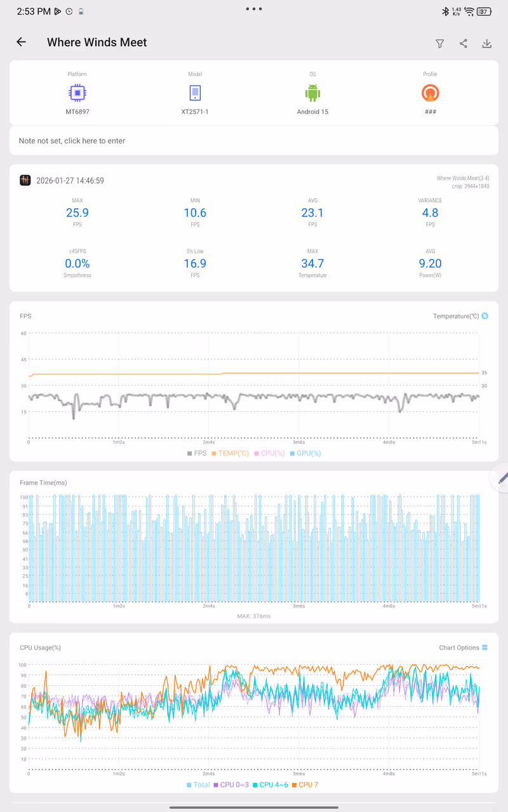Open the filter funnel icon
508x812 pixels.
(x=439, y=43)
